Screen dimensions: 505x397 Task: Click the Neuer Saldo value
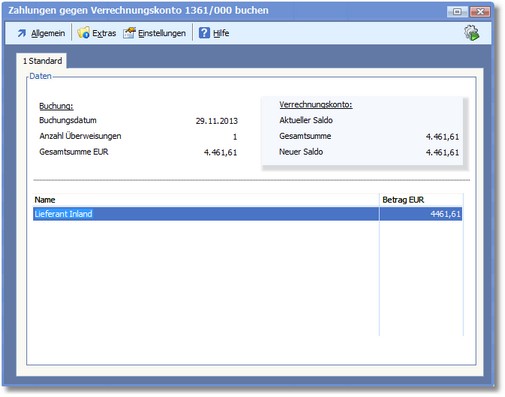[442, 152]
